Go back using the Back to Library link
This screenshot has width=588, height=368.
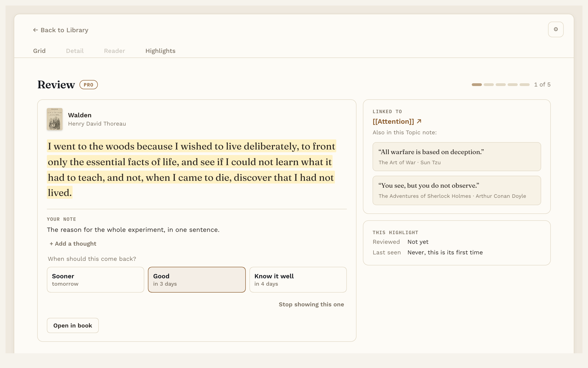point(61,30)
